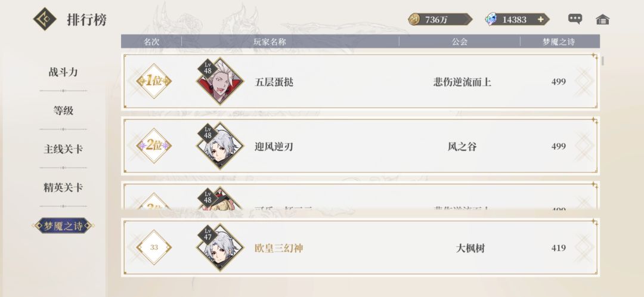The image size is (644, 297).
Task: Select the 主线关卡 ranking tab
Action: [63, 148]
